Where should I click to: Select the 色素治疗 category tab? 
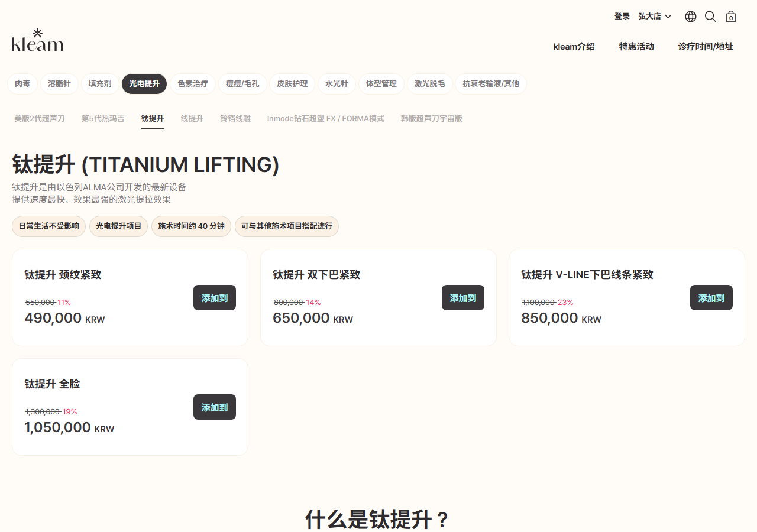click(193, 84)
